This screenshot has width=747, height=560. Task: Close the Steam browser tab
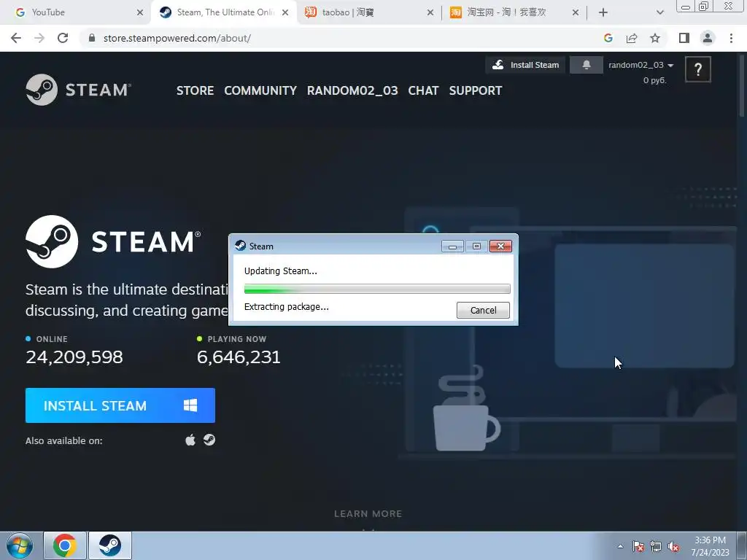[285, 12]
